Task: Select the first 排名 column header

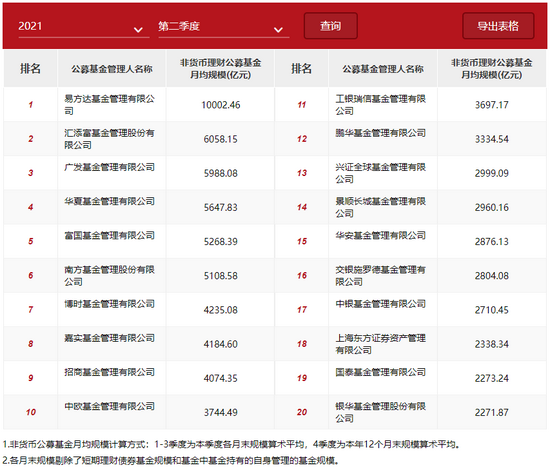Action: click(30, 68)
